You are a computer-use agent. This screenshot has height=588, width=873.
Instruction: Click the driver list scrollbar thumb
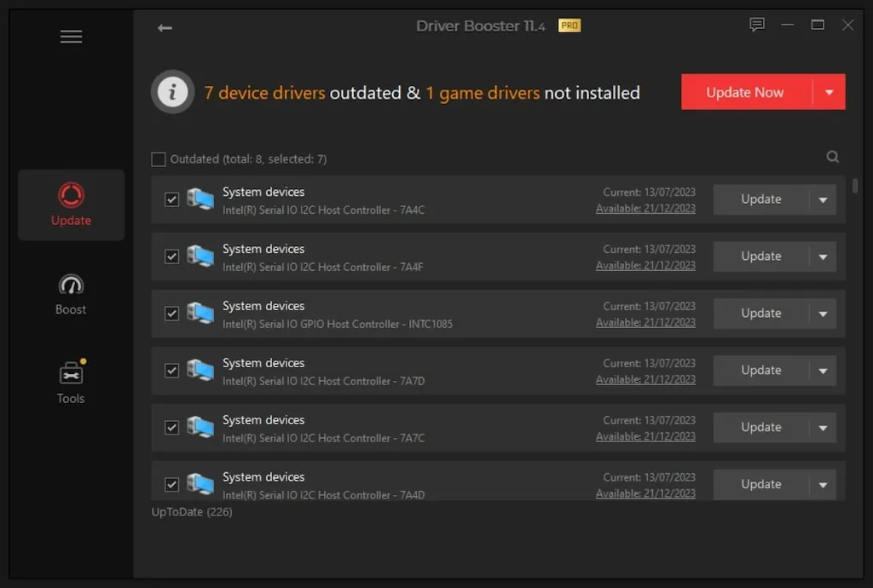(855, 185)
